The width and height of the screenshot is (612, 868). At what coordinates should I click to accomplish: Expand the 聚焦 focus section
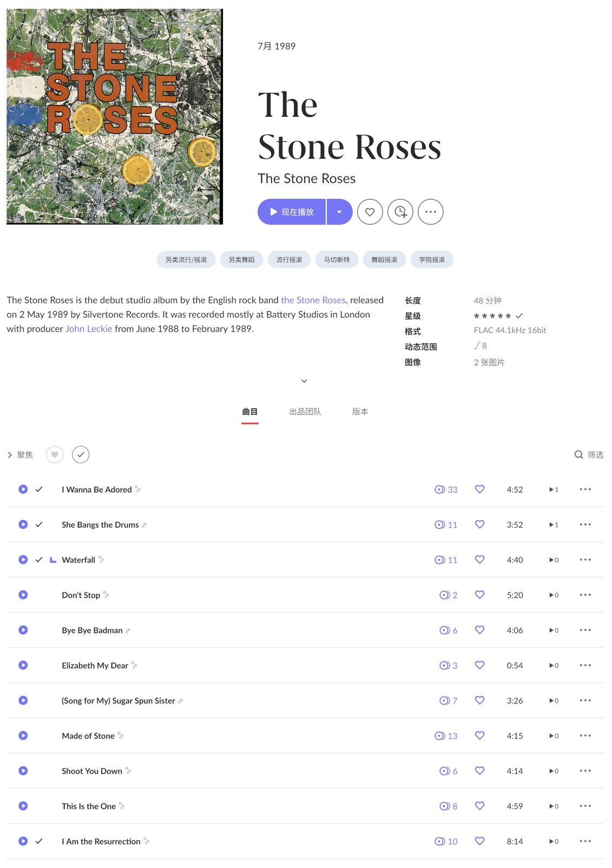(20, 455)
